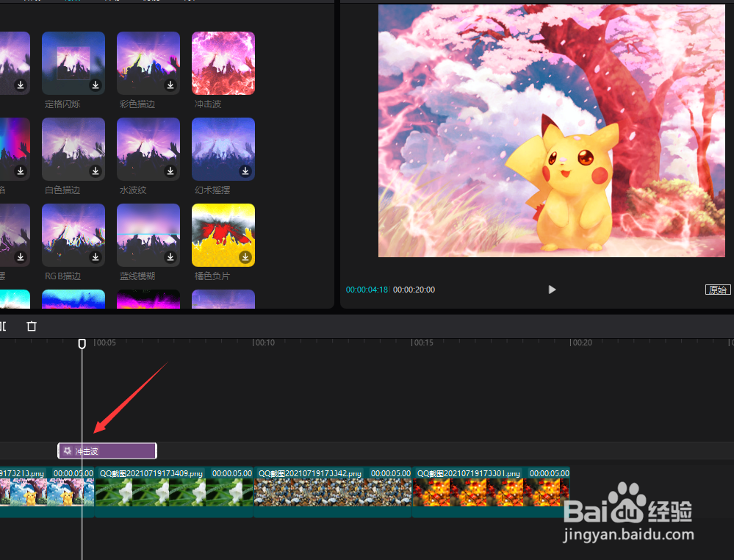Download the 白色描边 effect
The width and height of the screenshot is (734, 560).
[96, 171]
